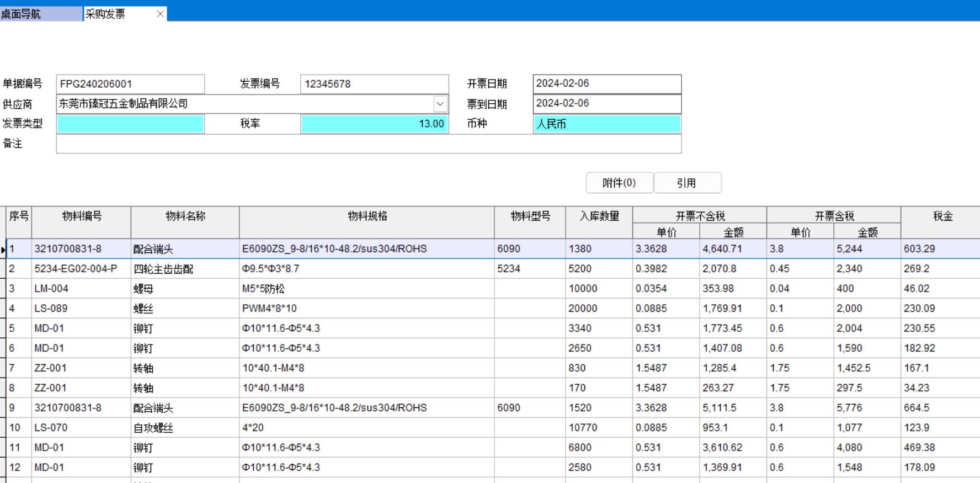980x483 pixels.
Task: Select the row with material LM-004
Action: 51,289
